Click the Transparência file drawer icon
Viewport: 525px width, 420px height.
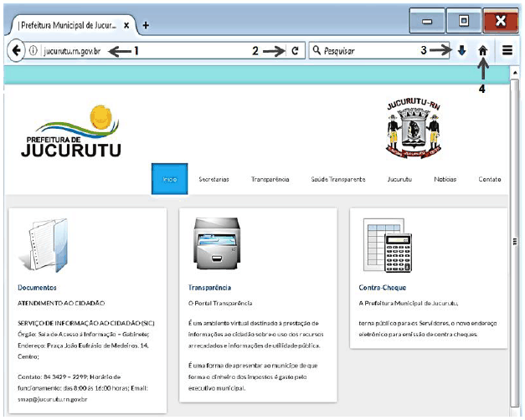(219, 244)
